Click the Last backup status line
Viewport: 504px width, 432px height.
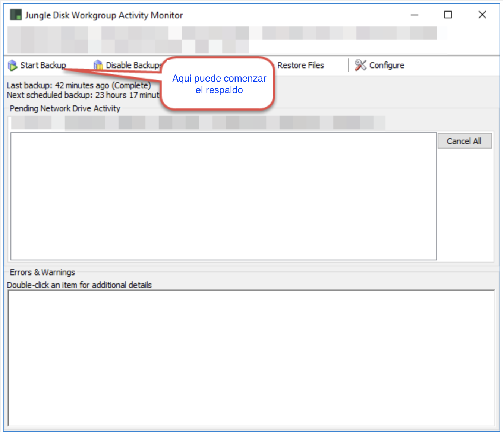79,85
